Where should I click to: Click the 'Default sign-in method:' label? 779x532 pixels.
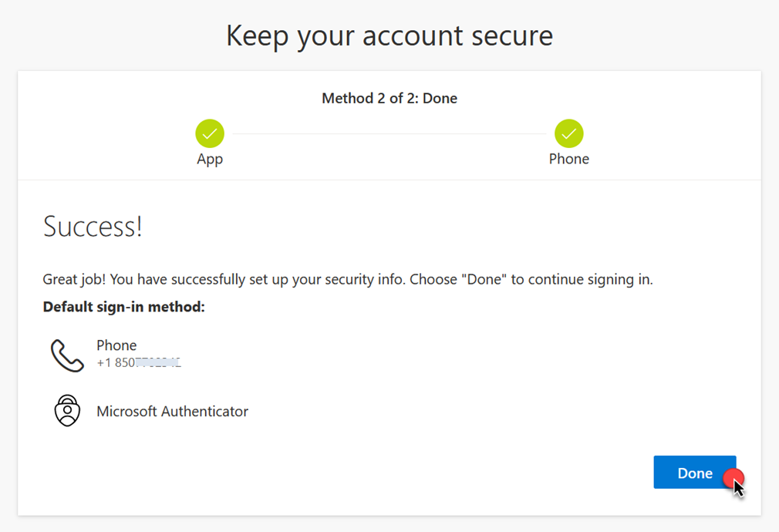124,307
